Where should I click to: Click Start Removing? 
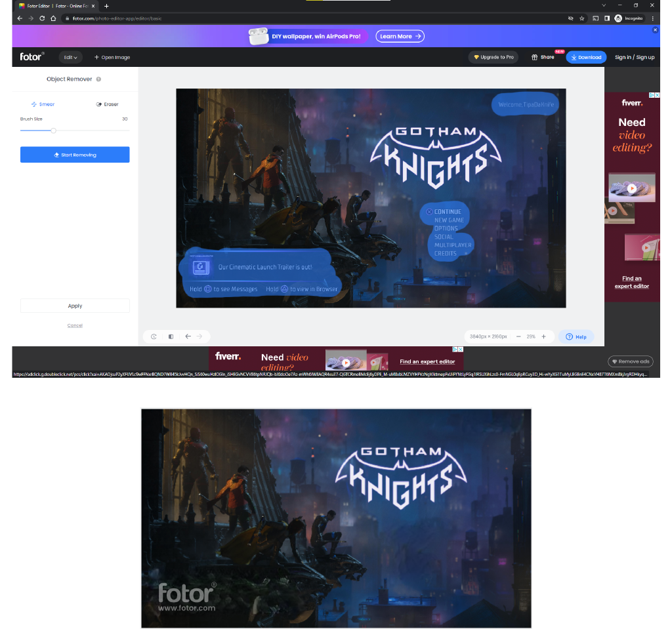point(75,155)
